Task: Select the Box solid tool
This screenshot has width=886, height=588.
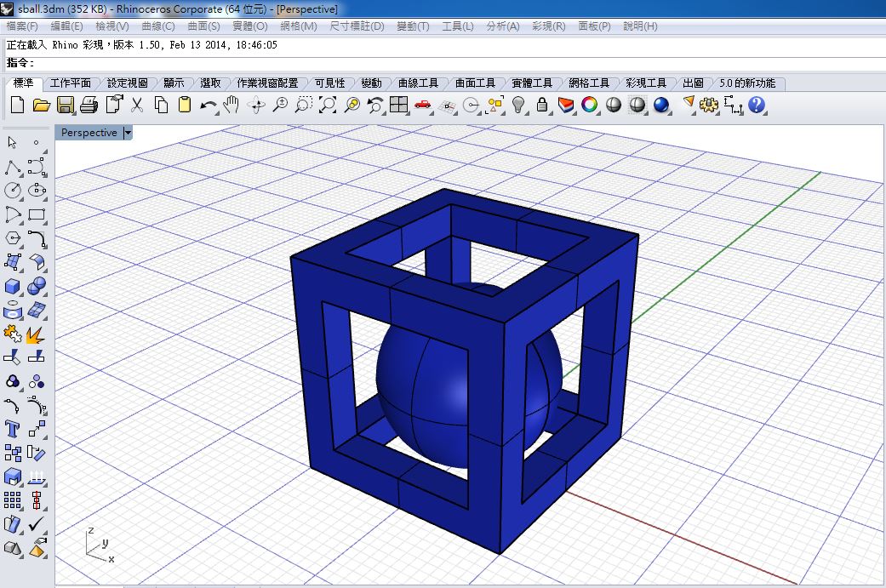Action: click(13, 286)
